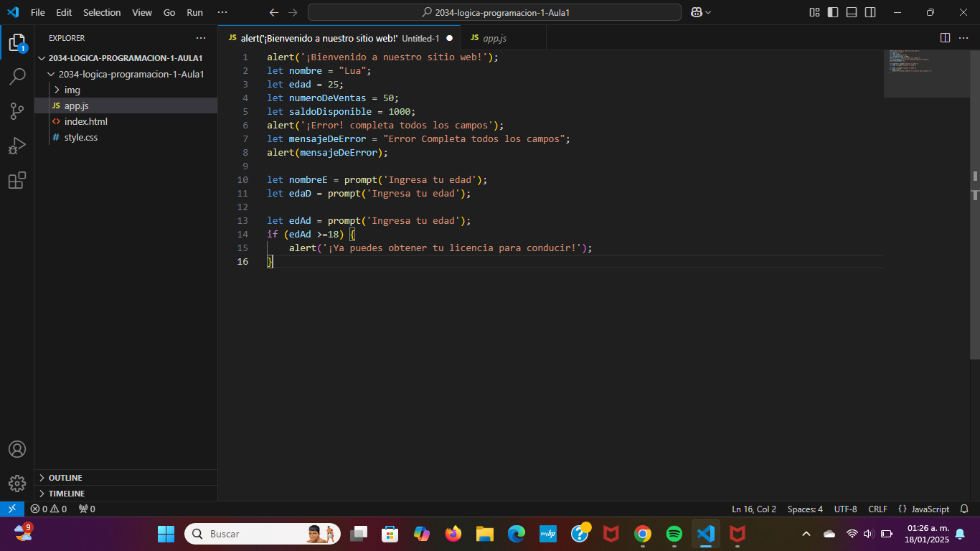Open notifications bell in status bar
Viewport: 980px width, 551px height.
click(964, 509)
